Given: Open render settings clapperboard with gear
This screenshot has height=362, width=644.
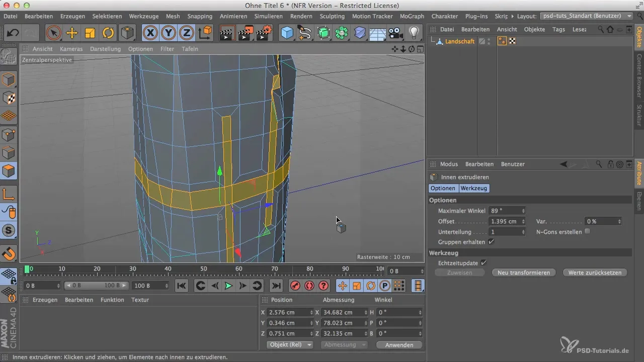Looking at the screenshot, I should point(264,33).
